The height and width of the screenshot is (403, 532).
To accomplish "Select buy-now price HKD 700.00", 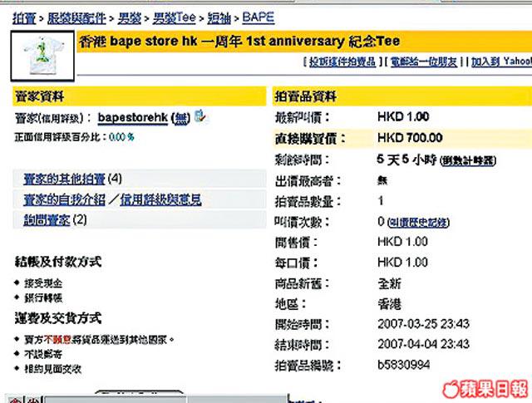I will pos(410,138).
